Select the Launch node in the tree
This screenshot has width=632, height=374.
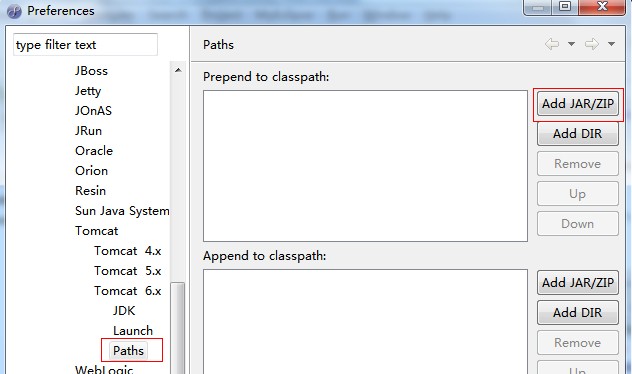tap(133, 331)
